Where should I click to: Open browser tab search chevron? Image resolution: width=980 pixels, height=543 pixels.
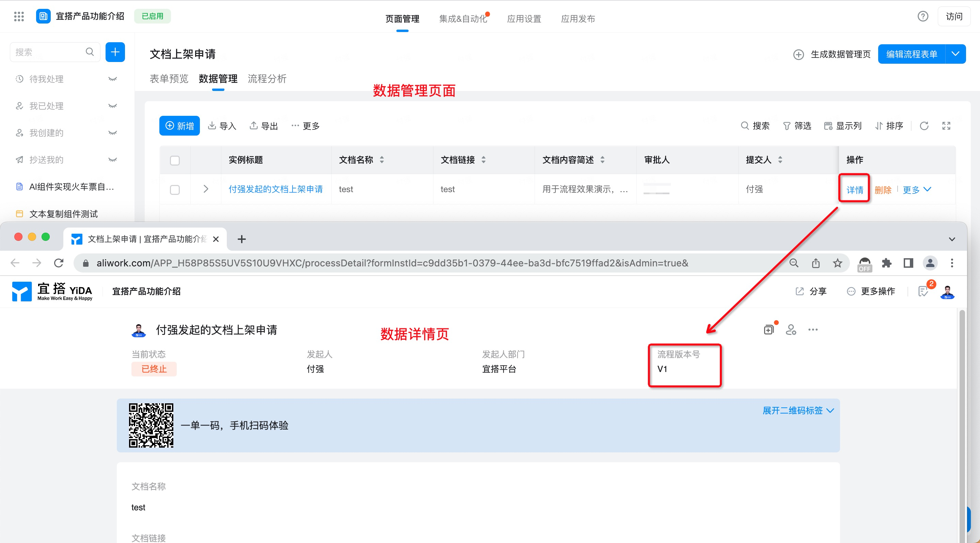tap(951, 239)
